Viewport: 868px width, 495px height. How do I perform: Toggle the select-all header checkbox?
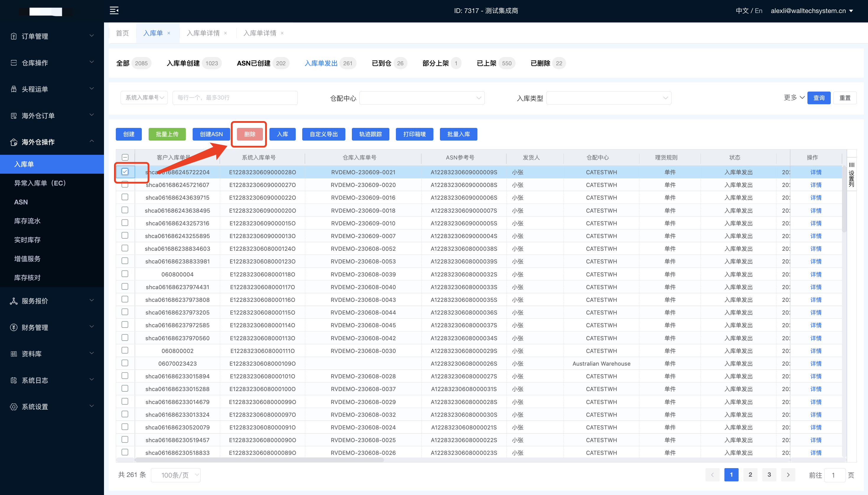125,157
